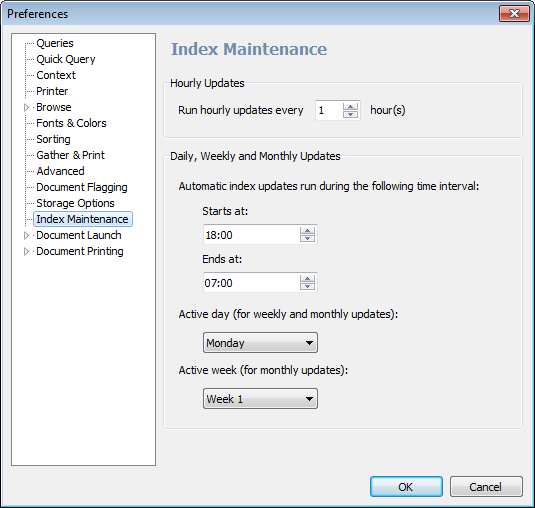535x508 pixels.
Task: Decrease the Starts at time using down arrow
Action: click(x=307, y=238)
